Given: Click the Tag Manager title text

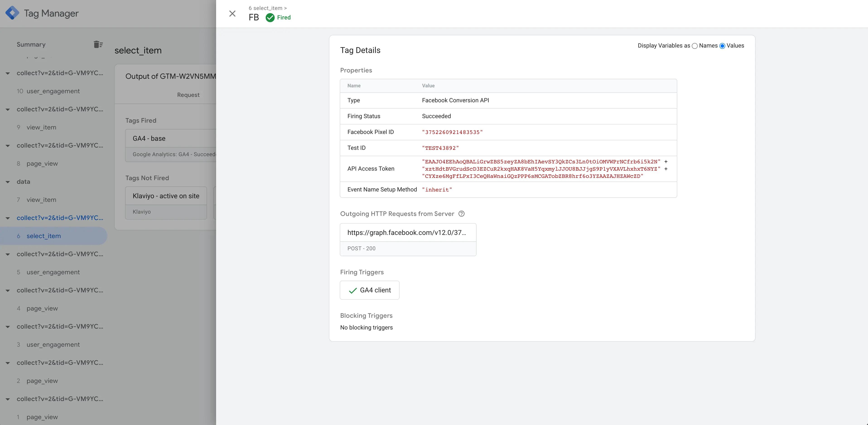Looking at the screenshot, I should (51, 14).
